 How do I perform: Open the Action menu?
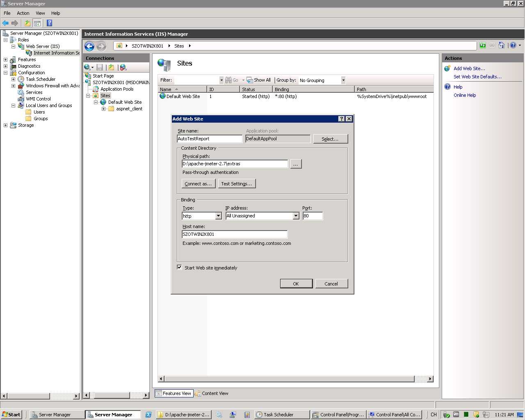click(23, 13)
